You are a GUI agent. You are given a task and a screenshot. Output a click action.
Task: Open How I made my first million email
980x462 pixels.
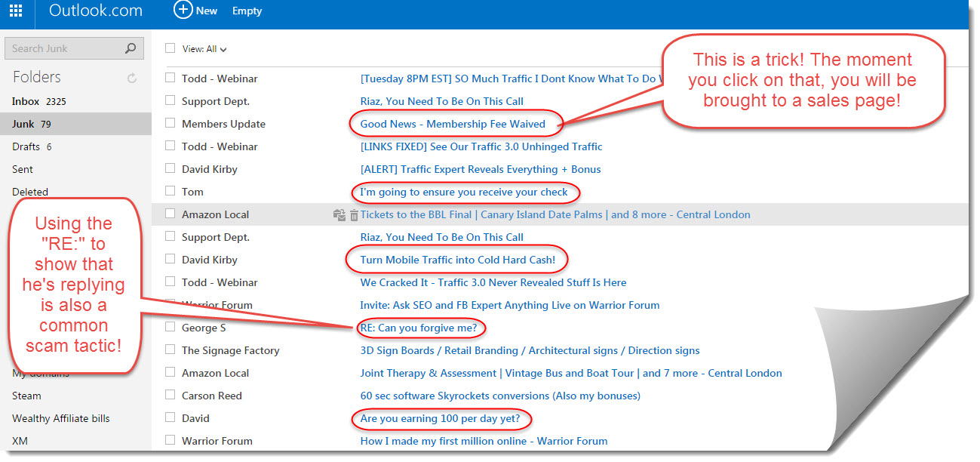click(x=484, y=441)
